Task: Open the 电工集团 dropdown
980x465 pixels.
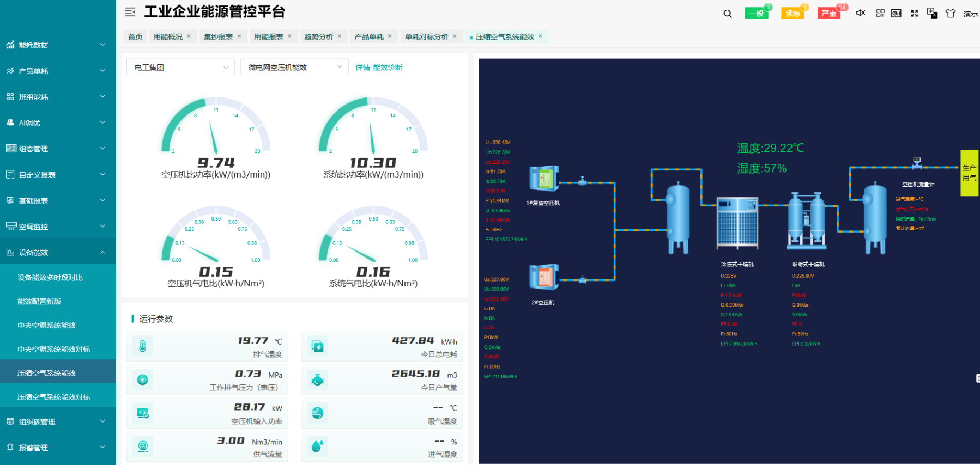Action: pos(180,67)
